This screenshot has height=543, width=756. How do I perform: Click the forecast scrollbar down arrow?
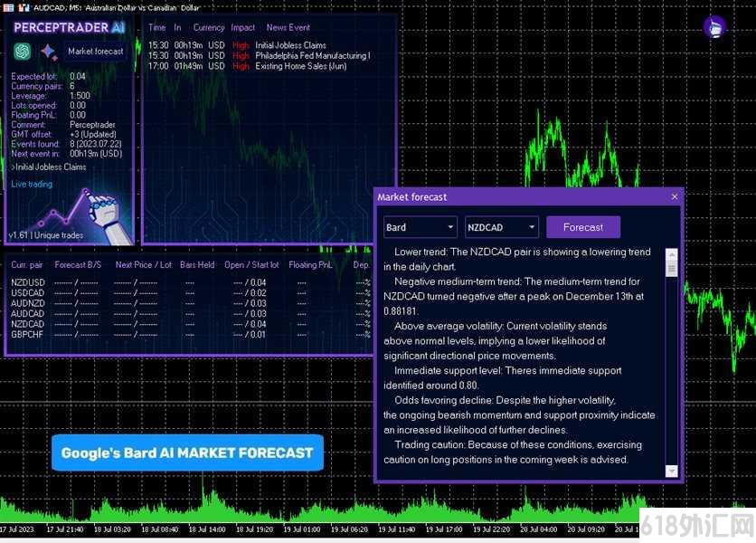point(671,471)
